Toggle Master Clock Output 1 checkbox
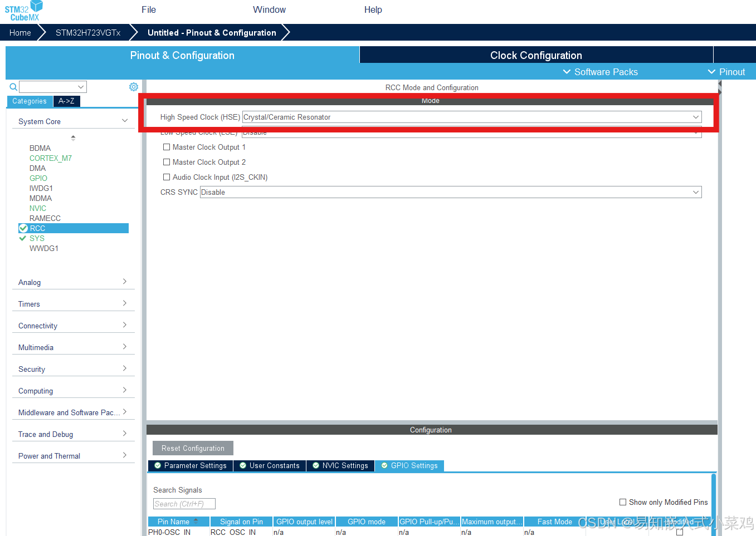This screenshot has width=756, height=536. pyautogui.click(x=167, y=147)
